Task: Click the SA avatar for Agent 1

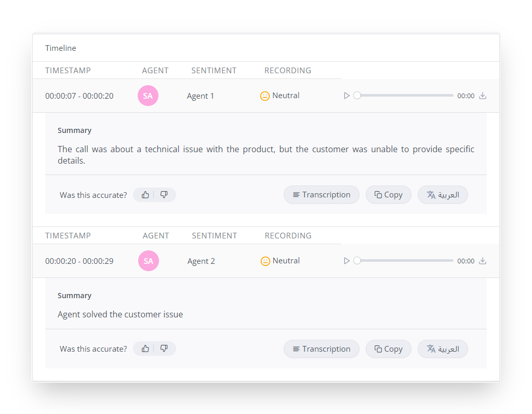Action: point(148,96)
